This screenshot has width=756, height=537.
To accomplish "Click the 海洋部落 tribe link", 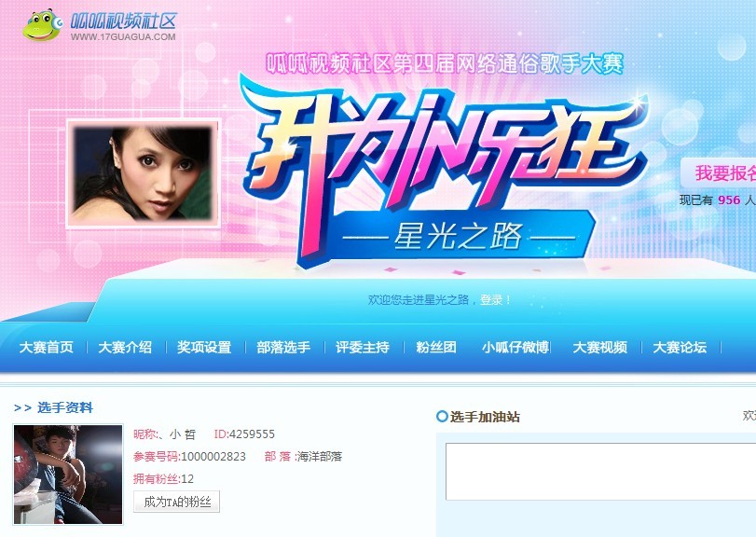I will pyautogui.click(x=319, y=457).
